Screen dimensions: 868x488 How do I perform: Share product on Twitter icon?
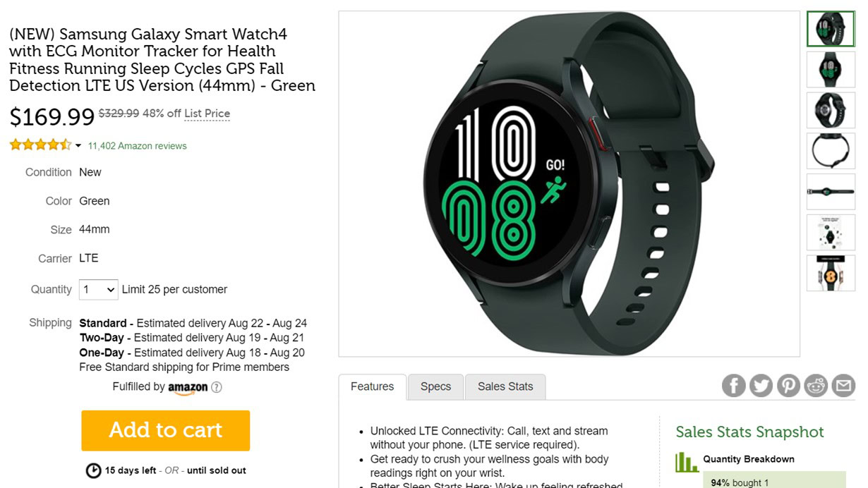pyautogui.click(x=761, y=386)
